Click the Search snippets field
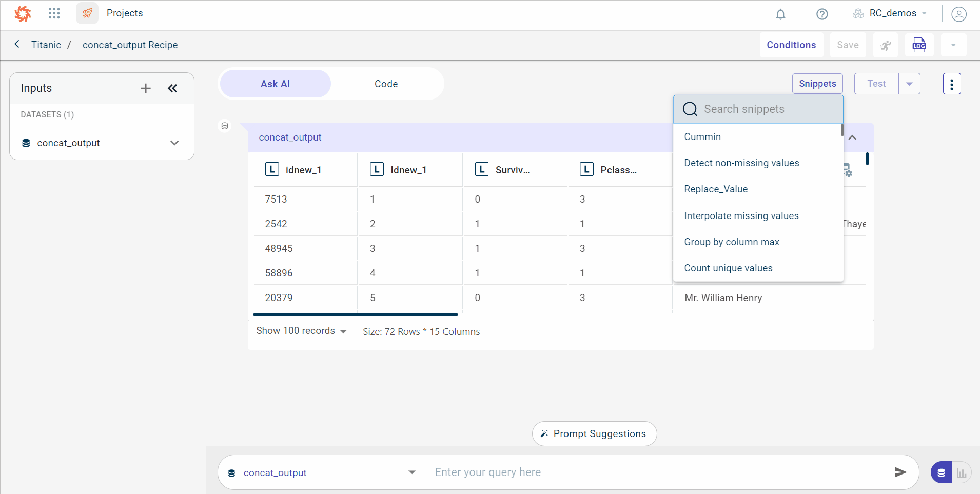 point(758,109)
